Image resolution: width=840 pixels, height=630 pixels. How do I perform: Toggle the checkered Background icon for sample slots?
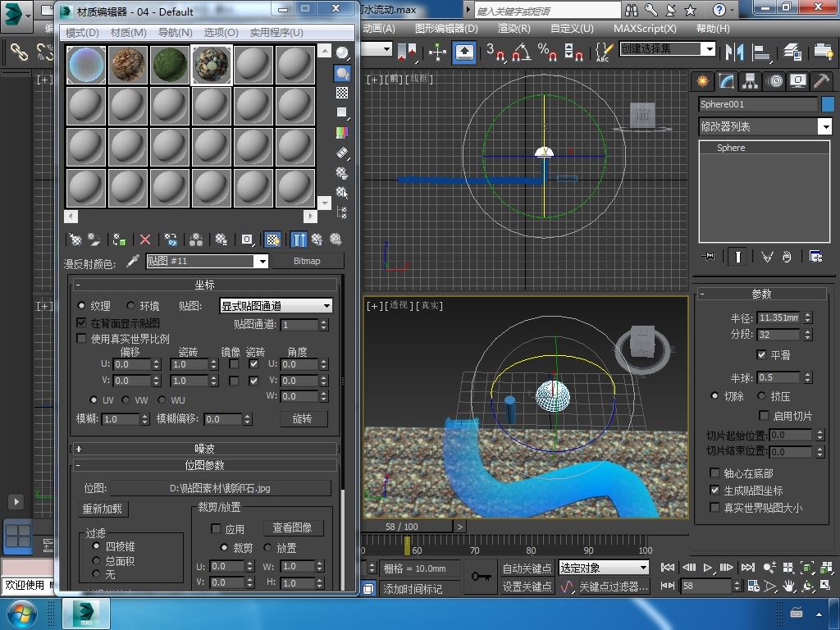(342, 93)
